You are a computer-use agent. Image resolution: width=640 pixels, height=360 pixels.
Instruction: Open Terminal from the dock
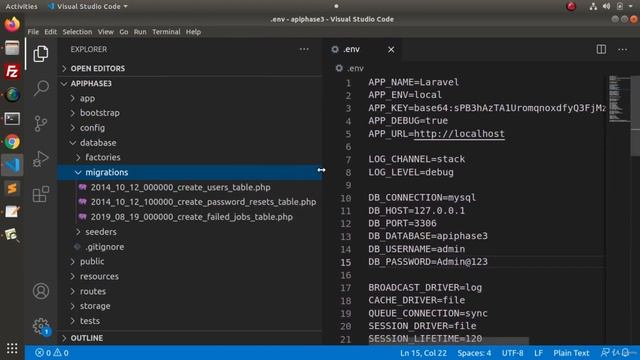click(x=12, y=119)
